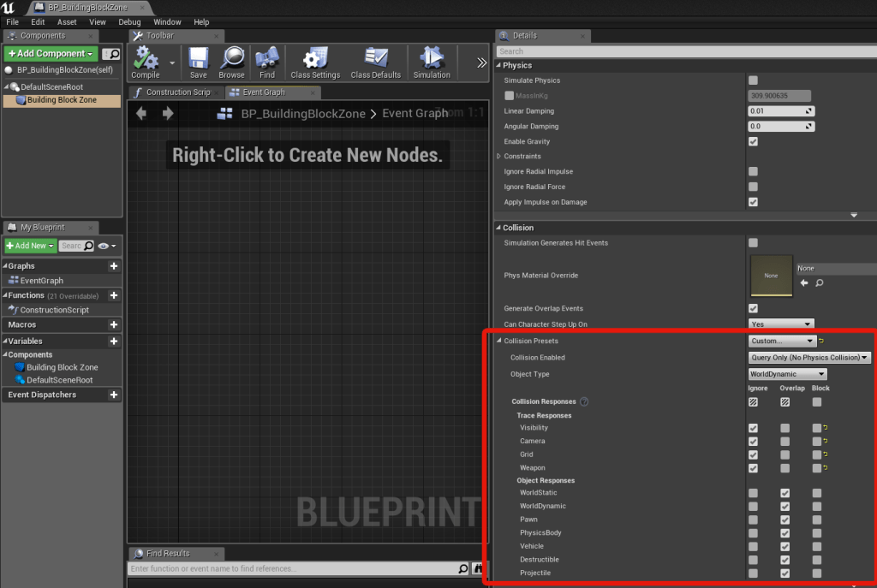Open the Object Type WorldDynamic dropdown
Viewport: 877px width, 588px height.
tap(787, 374)
